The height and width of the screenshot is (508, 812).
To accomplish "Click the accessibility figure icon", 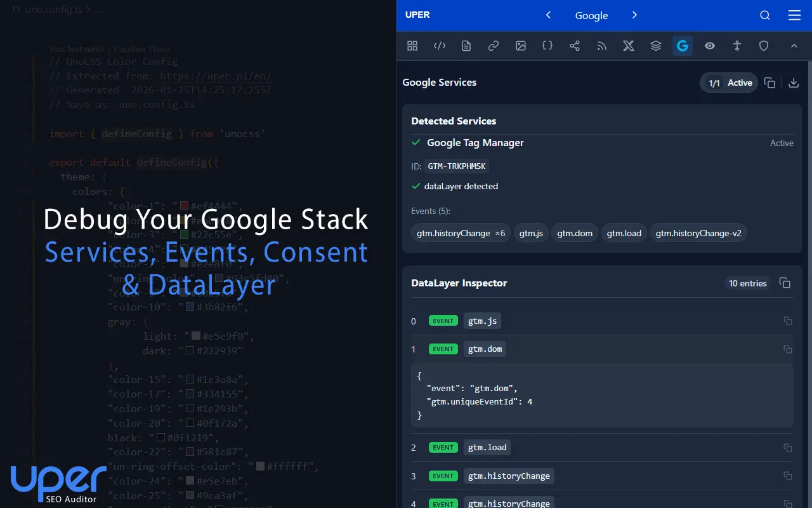I will click(737, 46).
